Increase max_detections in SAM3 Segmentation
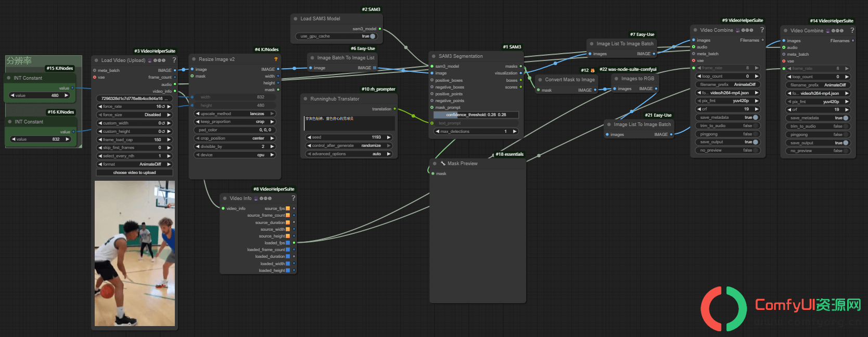 coord(515,131)
